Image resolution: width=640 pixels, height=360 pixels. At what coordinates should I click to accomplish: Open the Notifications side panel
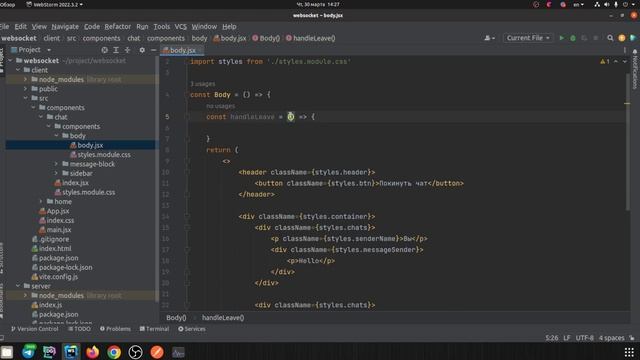point(635,68)
